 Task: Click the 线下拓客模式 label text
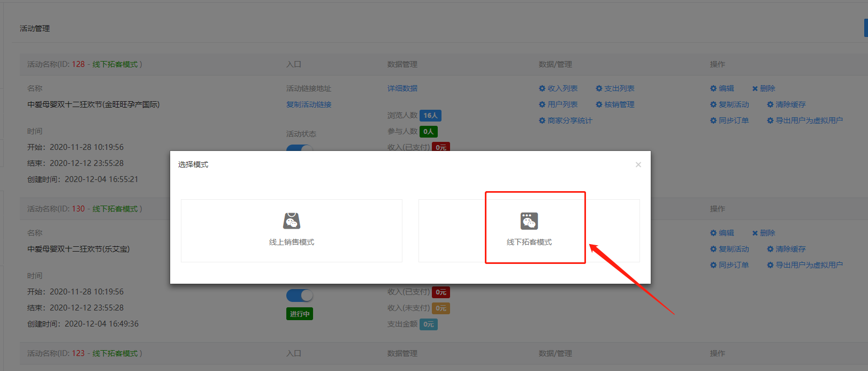pos(529,242)
